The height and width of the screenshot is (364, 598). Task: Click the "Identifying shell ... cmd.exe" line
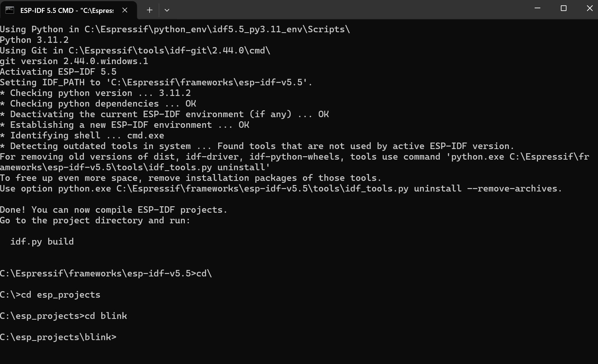pos(87,135)
